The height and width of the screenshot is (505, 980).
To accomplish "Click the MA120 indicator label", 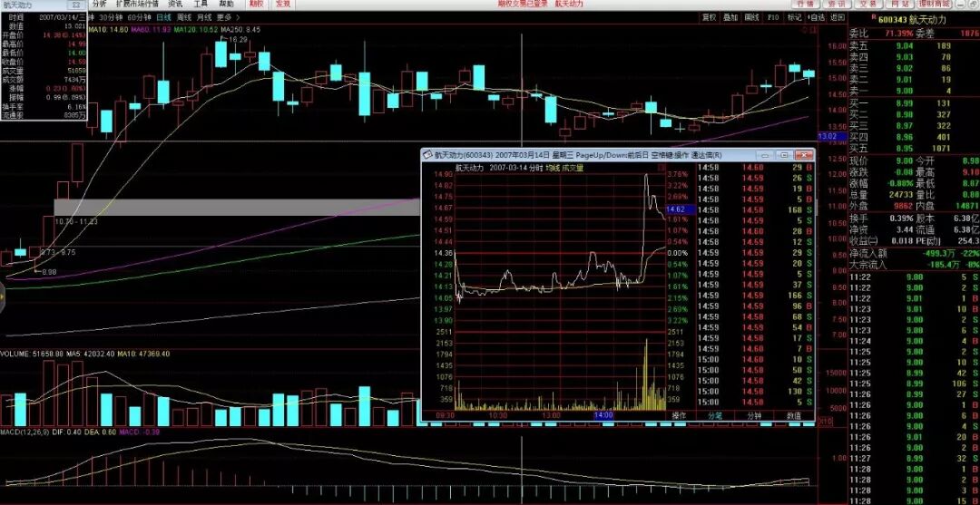I will pyautogui.click(x=196, y=29).
